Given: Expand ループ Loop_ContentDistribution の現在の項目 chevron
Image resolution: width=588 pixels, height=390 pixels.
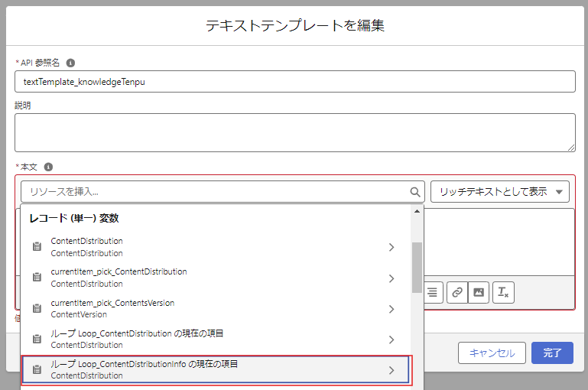Looking at the screenshot, I should point(391,340).
